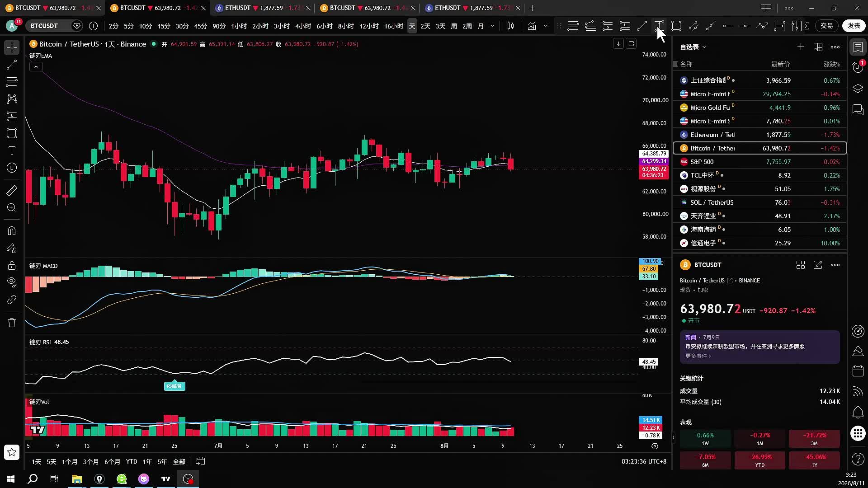
Task: Switch to the 周 interval
Action: (x=453, y=26)
